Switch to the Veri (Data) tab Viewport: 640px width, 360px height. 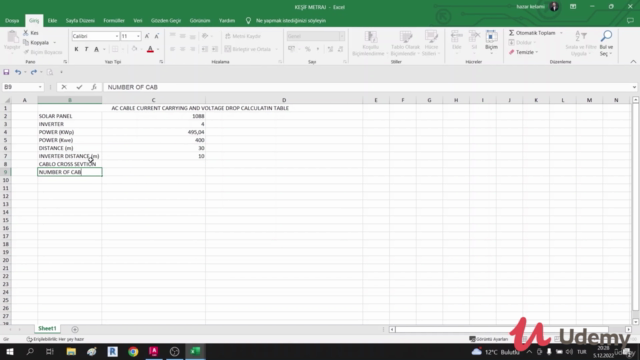(x=138, y=20)
